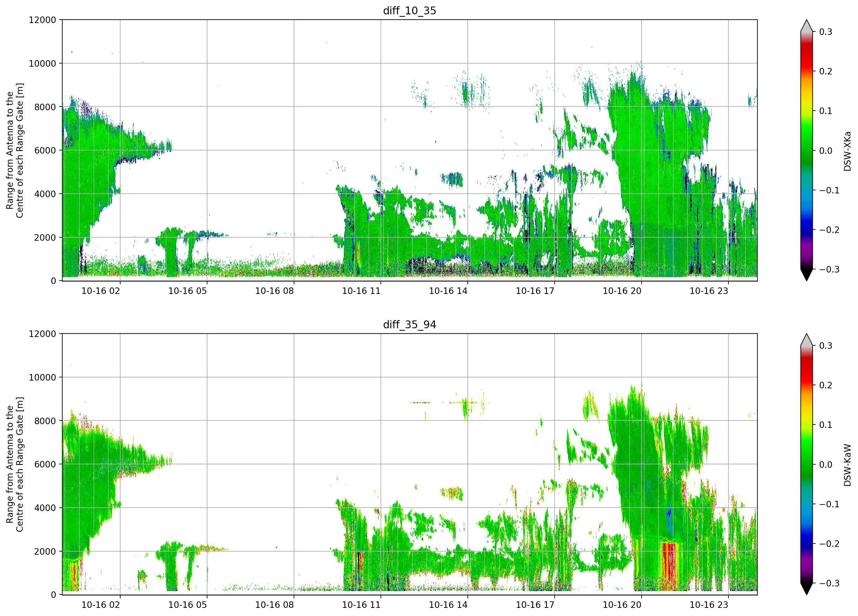Click the '10-16 02' x-tick under diff_10_35
Screen dimensions: 858x616
[x=101, y=291]
